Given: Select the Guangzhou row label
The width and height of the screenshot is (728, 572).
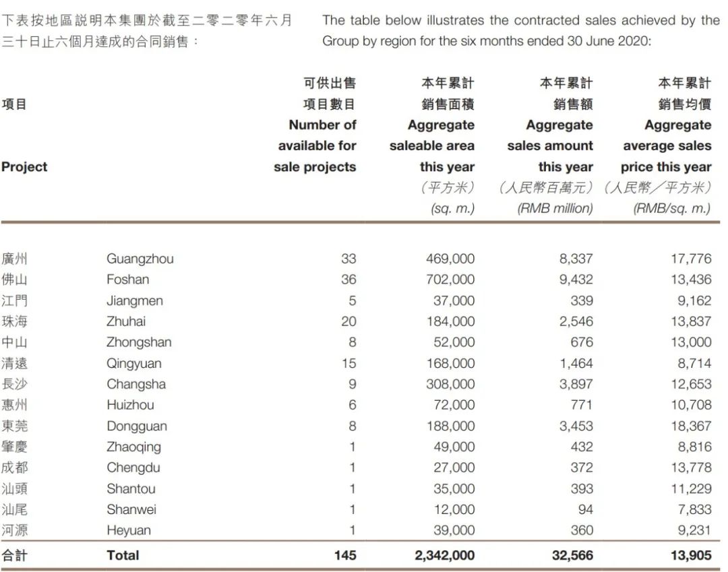Looking at the screenshot, I should pos(140,259).
